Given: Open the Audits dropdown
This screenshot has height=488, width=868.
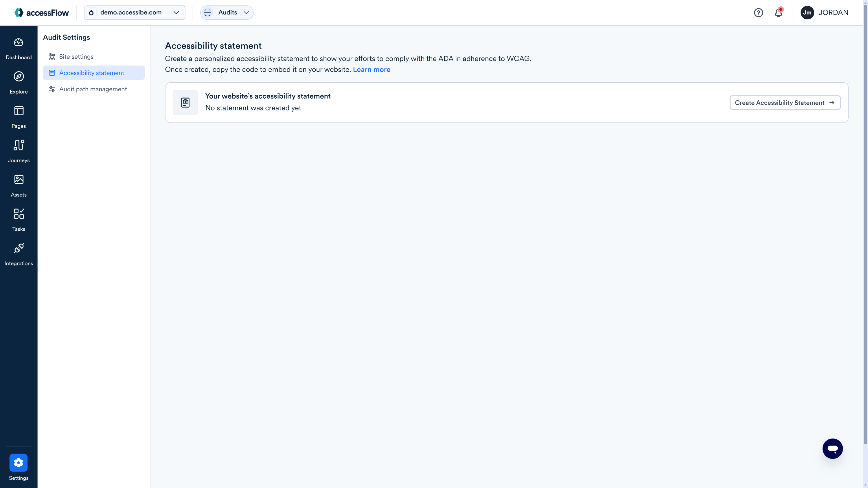Looking at the screenshot, I should coord(227,12).
